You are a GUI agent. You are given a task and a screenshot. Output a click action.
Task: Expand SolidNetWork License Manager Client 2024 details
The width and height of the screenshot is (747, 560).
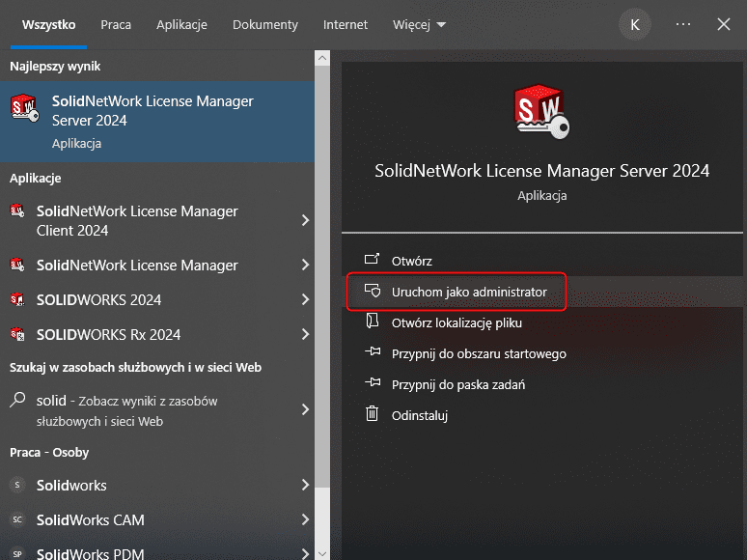tap(305, 220)
